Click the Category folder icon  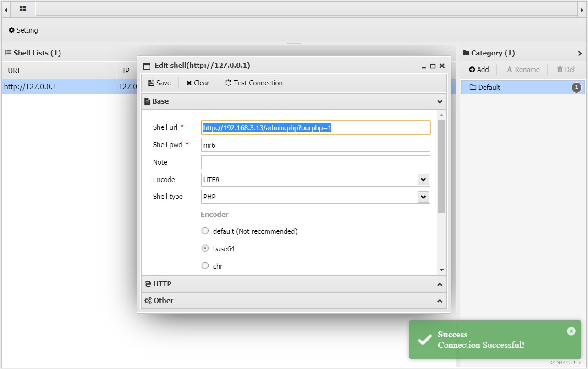click(467, 53)
